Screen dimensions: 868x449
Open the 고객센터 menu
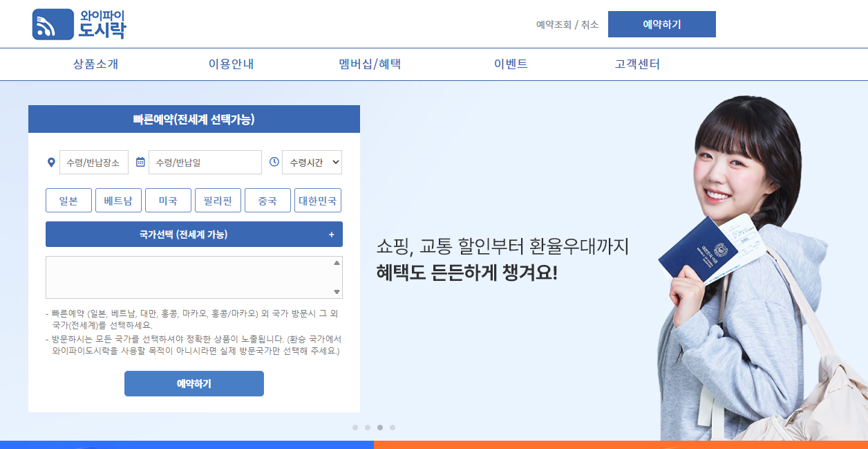click(637, 64)
